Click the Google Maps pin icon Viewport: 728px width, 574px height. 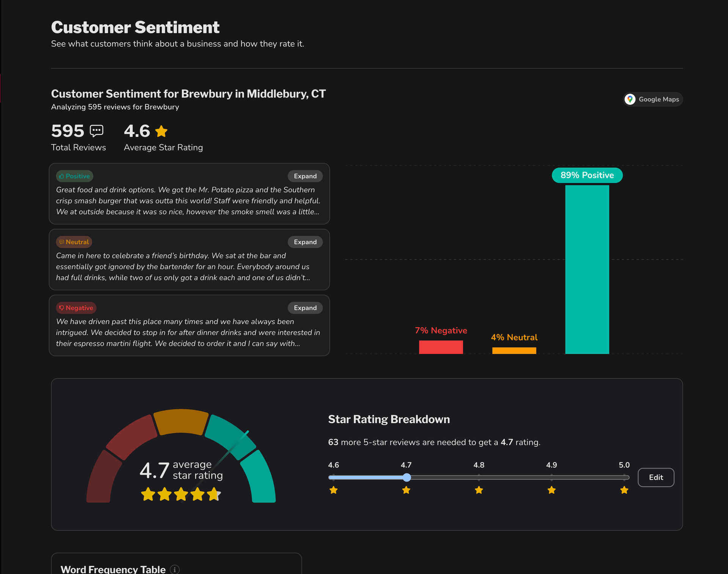(x=630, y=99)
